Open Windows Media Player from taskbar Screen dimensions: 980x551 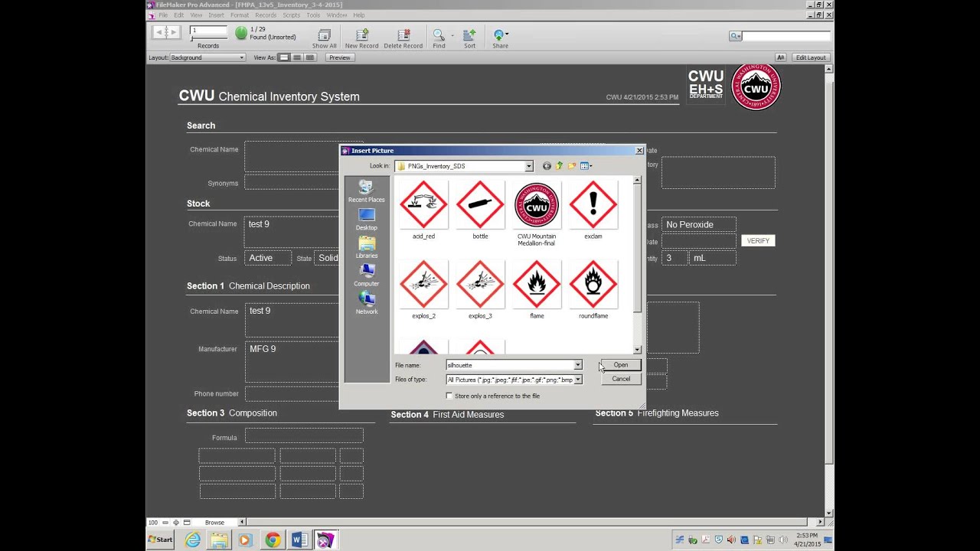pyautogui.click(x=245, y=540)
